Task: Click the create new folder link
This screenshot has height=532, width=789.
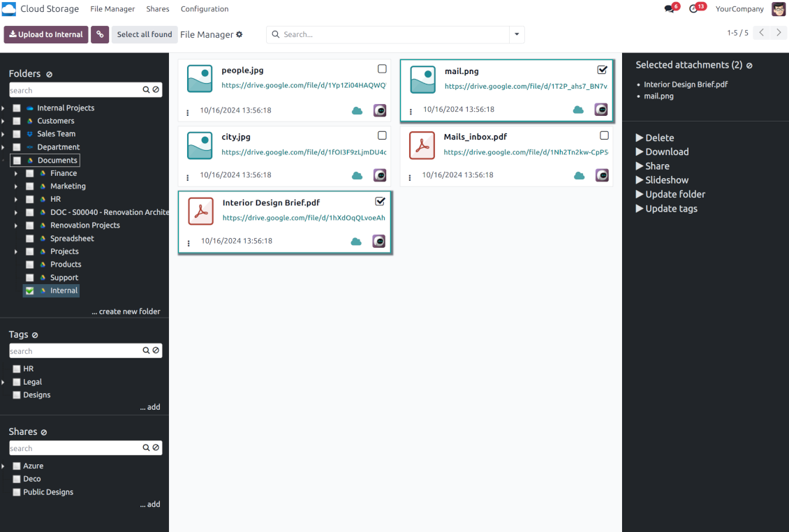Action: [x=126, y=311]
